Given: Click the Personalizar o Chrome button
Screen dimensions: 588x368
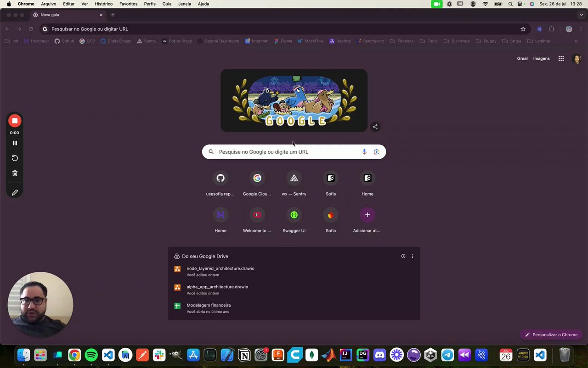Looking at the screenshot, I should click(551, 334).
